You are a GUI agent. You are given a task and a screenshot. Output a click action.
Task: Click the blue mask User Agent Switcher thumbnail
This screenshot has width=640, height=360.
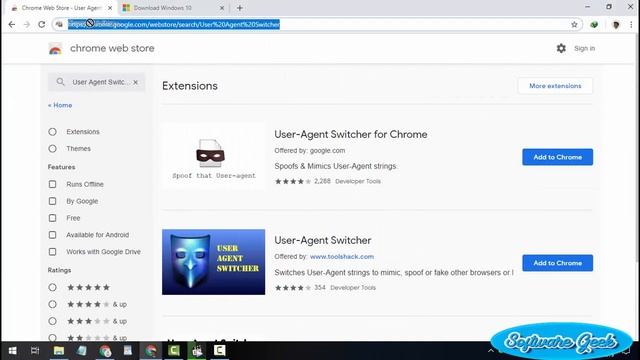(x=213, y=262)
